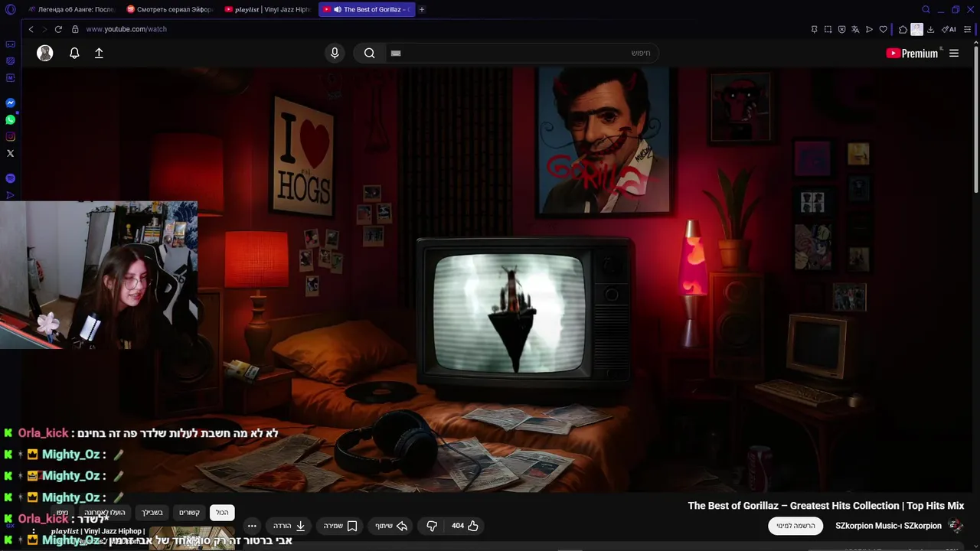
Task: Go forward to the next page
Action: pyautogui.click(x=44, y=29)
